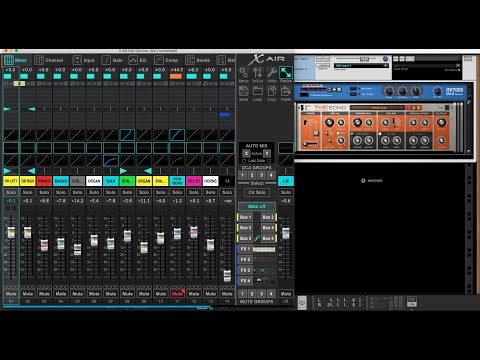Image resolution: width=480 pixels, height=360 pixels.
Task: Activate mute group 2
Action: pos(252,294)
